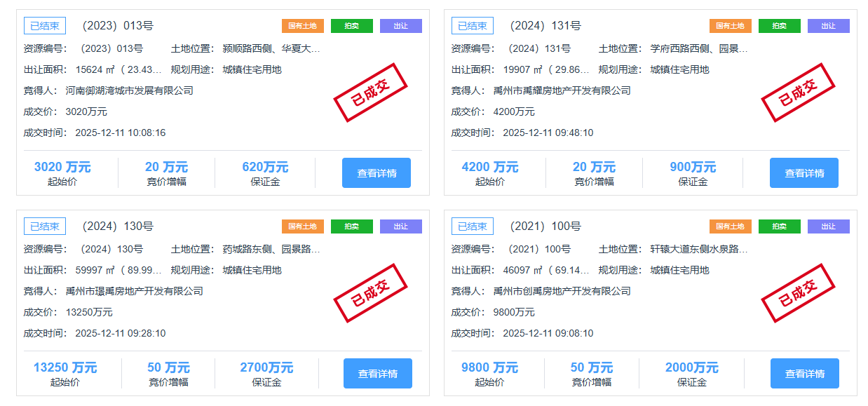Click purple 出让 tag on (2023) 013号 card
Screen dimensions: 868x406
tap(400, 26)
